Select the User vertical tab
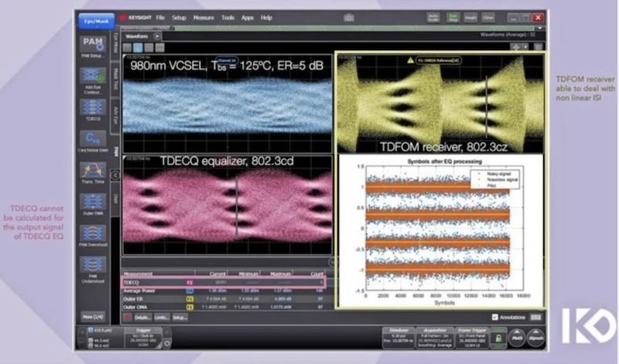The image size is (619, 364). tap(115, 199)
